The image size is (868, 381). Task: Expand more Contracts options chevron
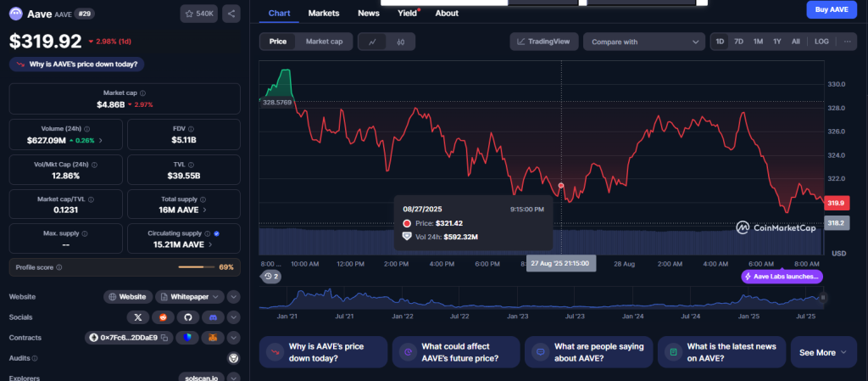[x=234, y=338]
